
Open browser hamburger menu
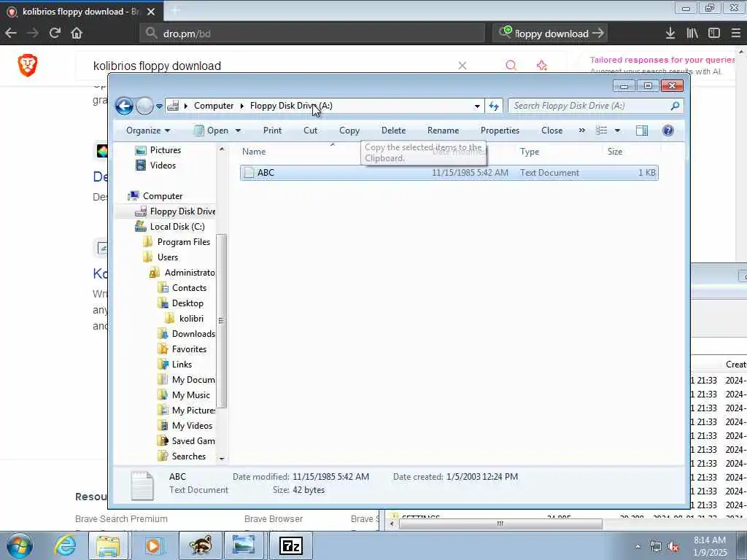pyautogui.click(x=735, y=33)
